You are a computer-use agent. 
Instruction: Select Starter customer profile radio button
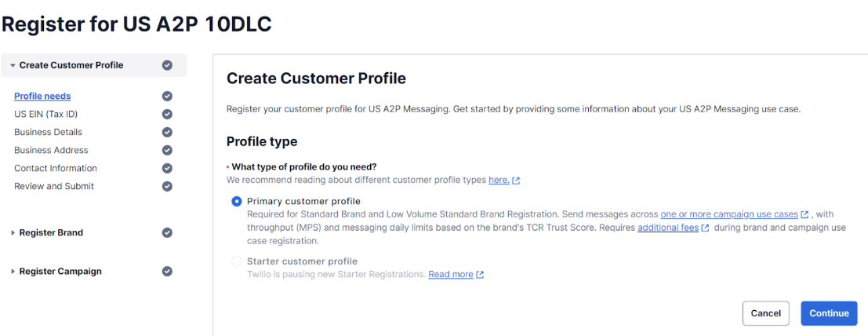pos(237,261)
